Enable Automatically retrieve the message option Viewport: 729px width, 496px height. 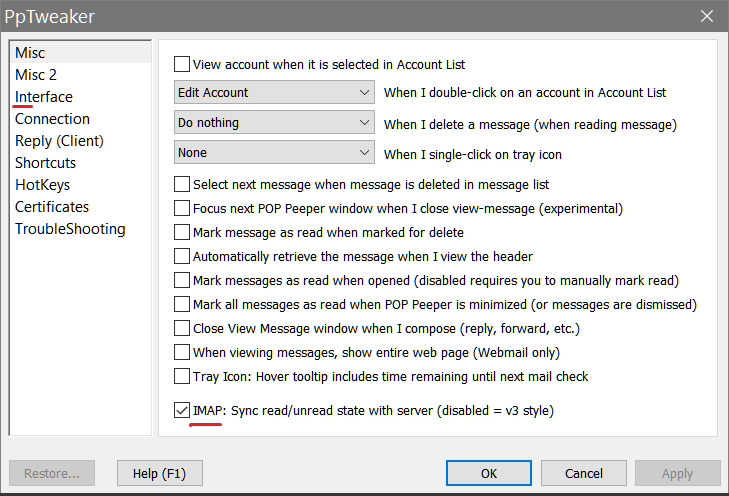pos(182,256)
